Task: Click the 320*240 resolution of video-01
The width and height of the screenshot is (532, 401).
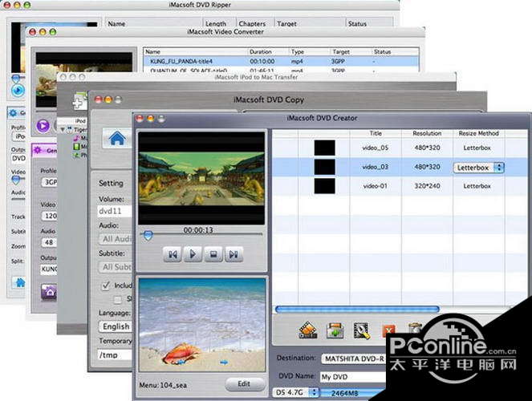Action: click(427, 186)
